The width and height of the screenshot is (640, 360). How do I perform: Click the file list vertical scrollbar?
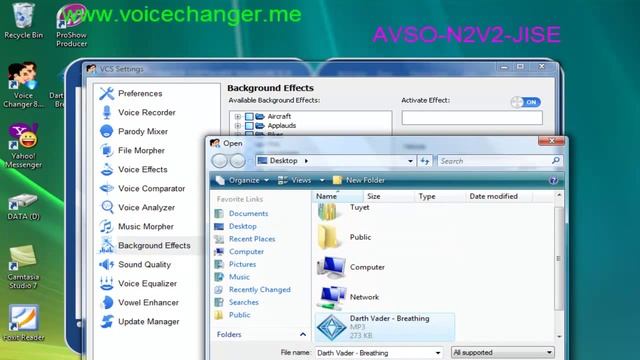(x=559, y=258)
